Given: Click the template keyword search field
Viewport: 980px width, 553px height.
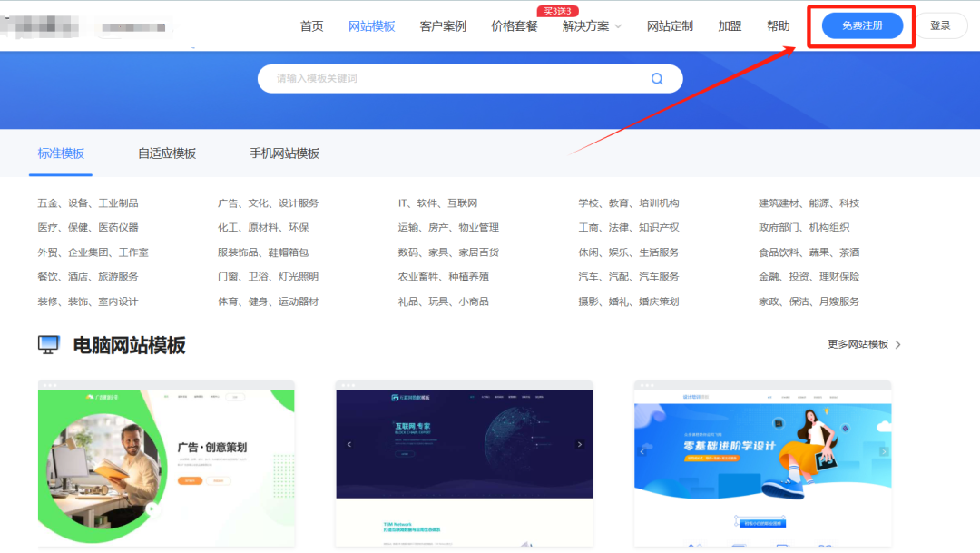Looking at the screenshot, I should [x=454, y=79].
